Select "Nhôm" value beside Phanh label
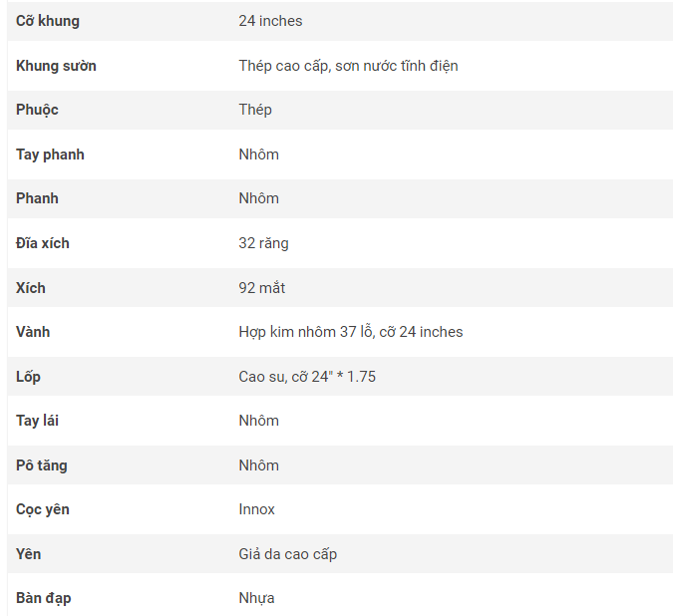The image size is (673, 616). click(x=258, y=198)
